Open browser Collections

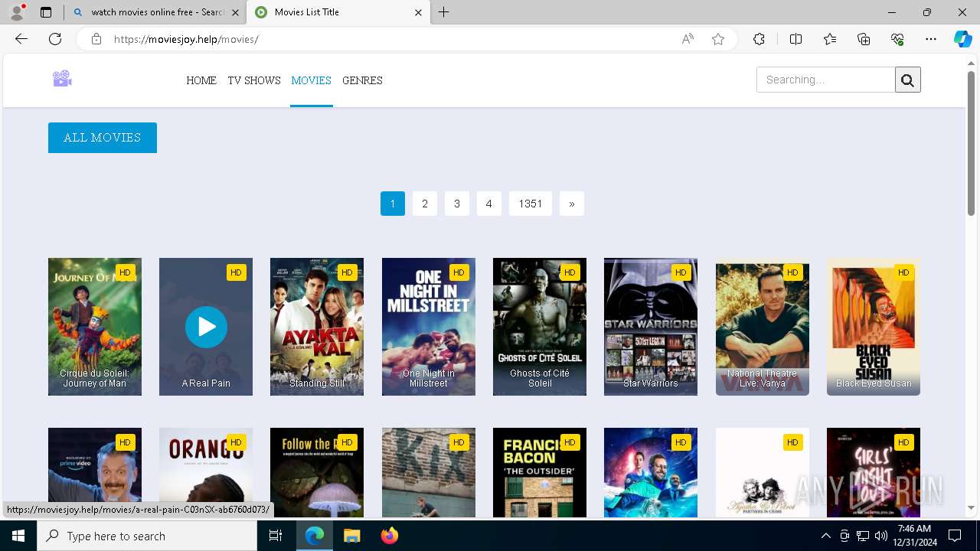coord(864,39)
